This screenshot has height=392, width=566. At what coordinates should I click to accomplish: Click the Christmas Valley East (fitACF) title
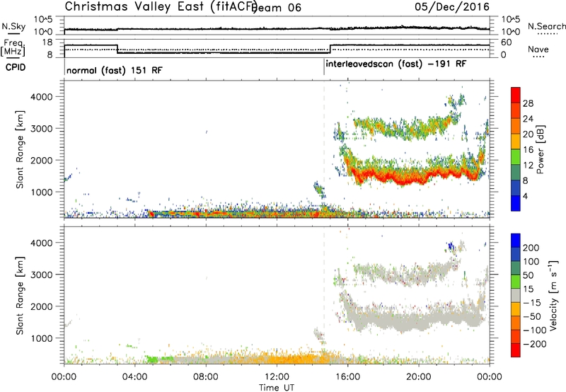click(x=161, y=6)
